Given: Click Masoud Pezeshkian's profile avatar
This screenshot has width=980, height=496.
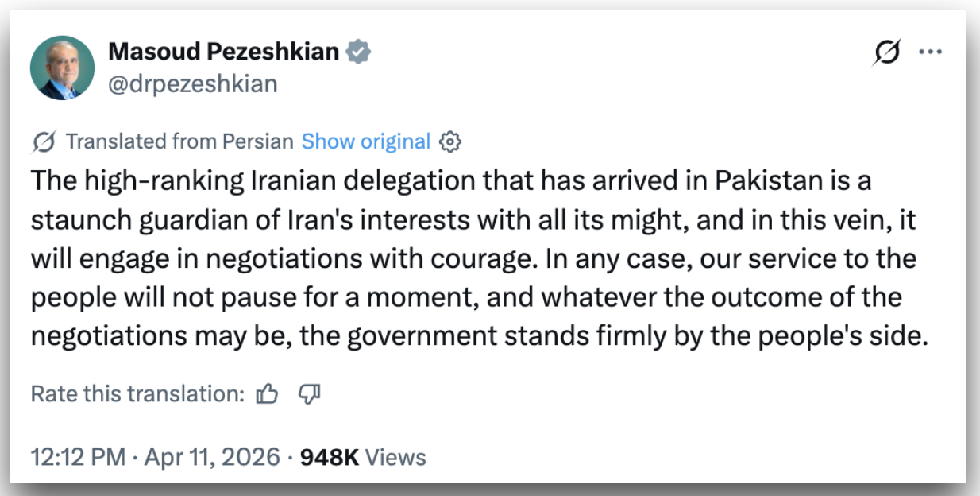Looking at the screenshot, I should [62, 68].
